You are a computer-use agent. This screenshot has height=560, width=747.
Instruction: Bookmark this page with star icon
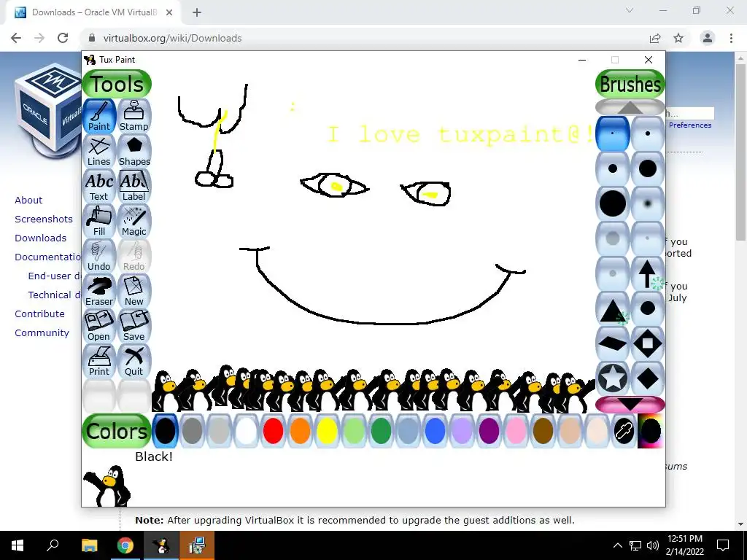(678, 38)
